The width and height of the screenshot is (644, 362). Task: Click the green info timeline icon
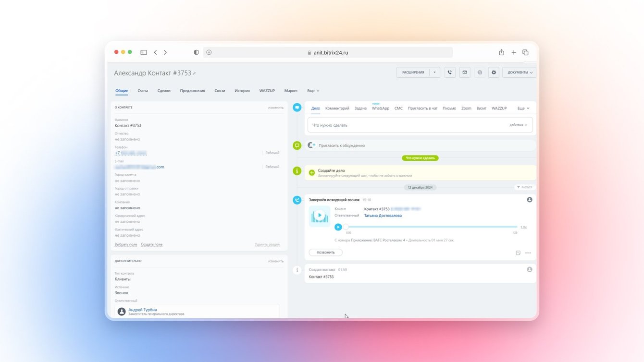(x=297, y=170)
